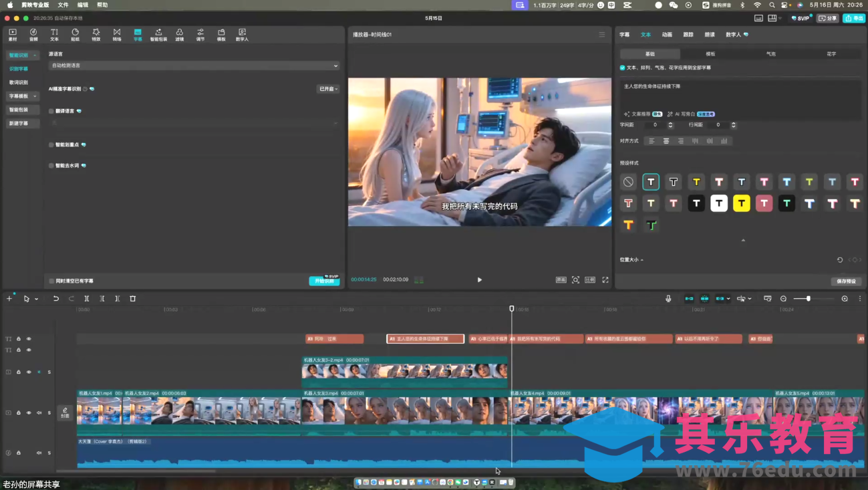Enable the 智能划重点 checkbox
The height and width of the screenshot is (490, 868).
click(x=51, y=144)
